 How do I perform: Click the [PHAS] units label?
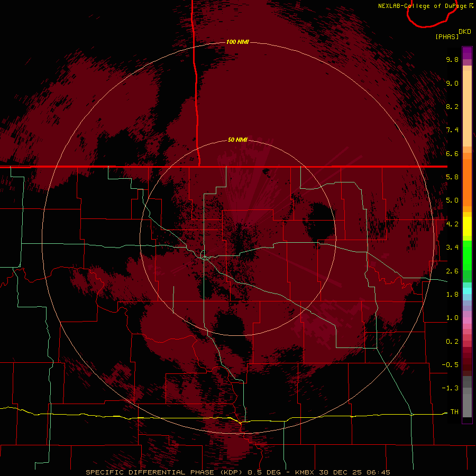point(447,36)
